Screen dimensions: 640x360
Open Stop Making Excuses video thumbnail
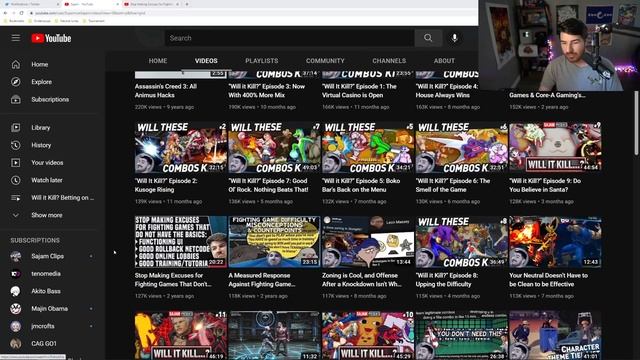(x=181, y=242)
